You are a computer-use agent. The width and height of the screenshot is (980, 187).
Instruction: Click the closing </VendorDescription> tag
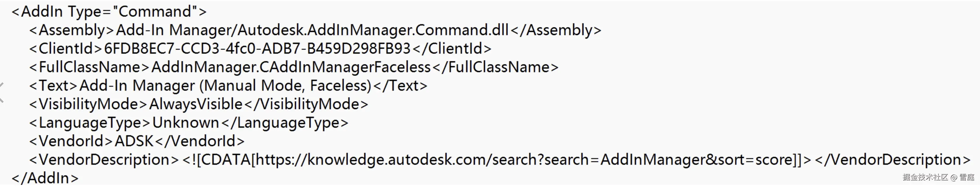coord(892,160)
